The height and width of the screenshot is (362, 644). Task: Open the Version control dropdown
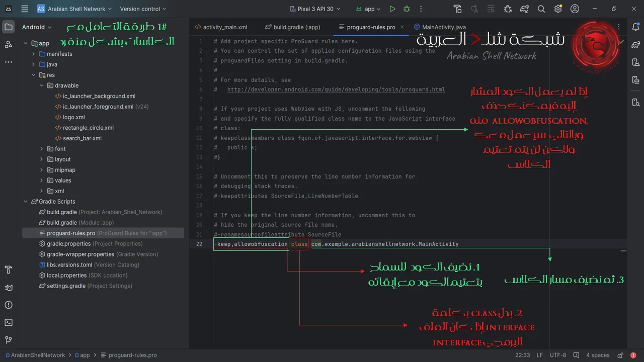point(143,9)
